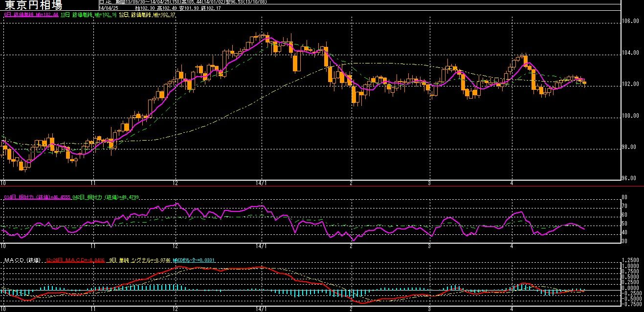Click the 14/1 label under the MACD panel
Image resolution: width=644 pixels, height=312 pixels.
(262, 309)
